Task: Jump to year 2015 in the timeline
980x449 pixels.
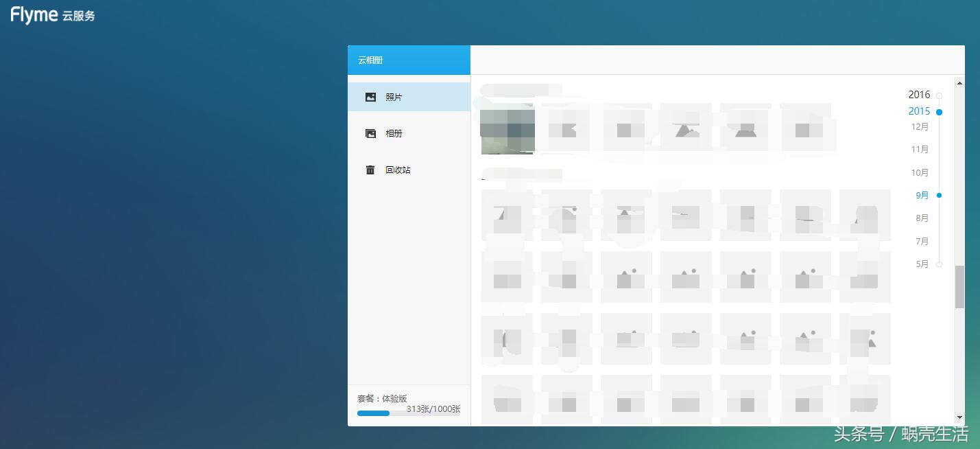Action: [x=919, y=111]
